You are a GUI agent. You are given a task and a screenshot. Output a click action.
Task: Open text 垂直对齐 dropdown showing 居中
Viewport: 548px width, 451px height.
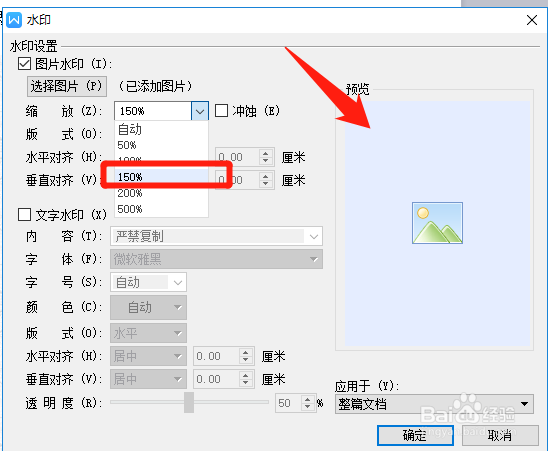click(x=149, y=379)
